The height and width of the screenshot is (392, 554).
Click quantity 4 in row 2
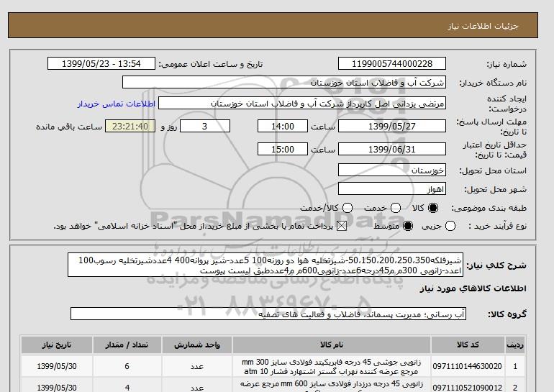(x=127, y=388)
